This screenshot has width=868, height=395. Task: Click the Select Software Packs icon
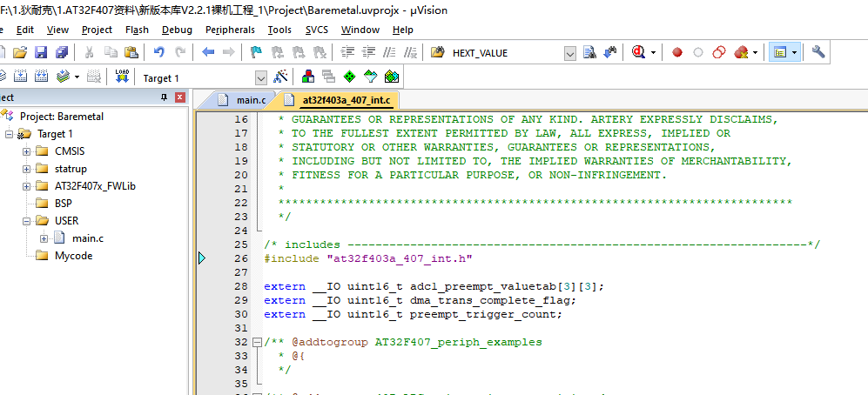[370, 76]
